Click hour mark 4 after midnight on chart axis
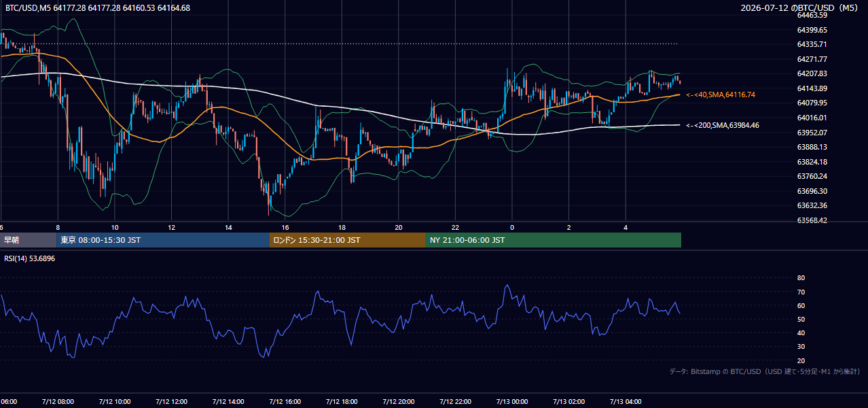 tap(626, 227)
